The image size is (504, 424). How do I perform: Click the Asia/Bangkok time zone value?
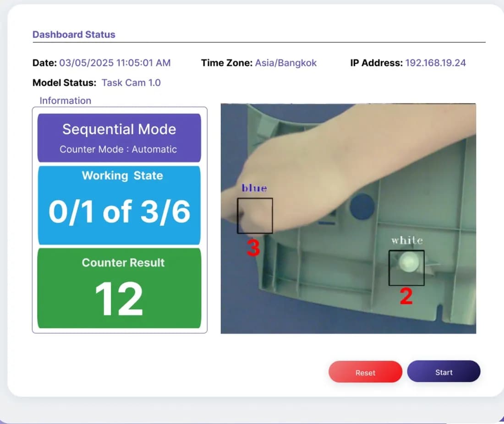click(286, 63)
